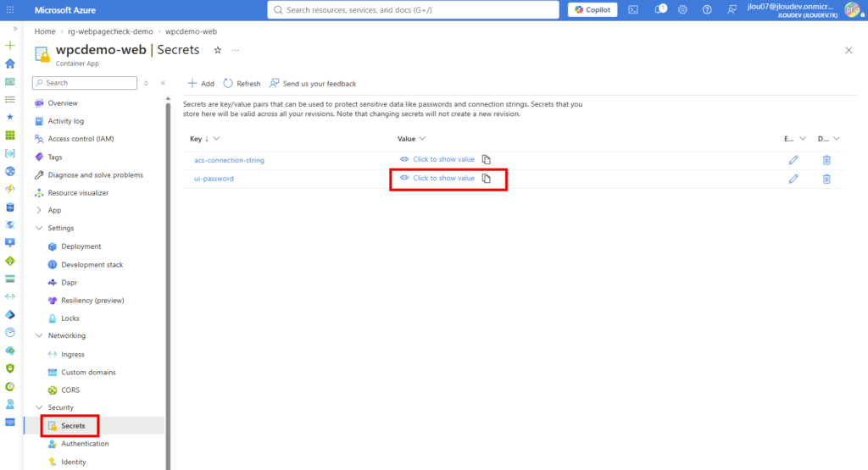Open the Edit column header dropdown
The height and width of the screenshot is (470, 868).
click(x=803, y=139)
